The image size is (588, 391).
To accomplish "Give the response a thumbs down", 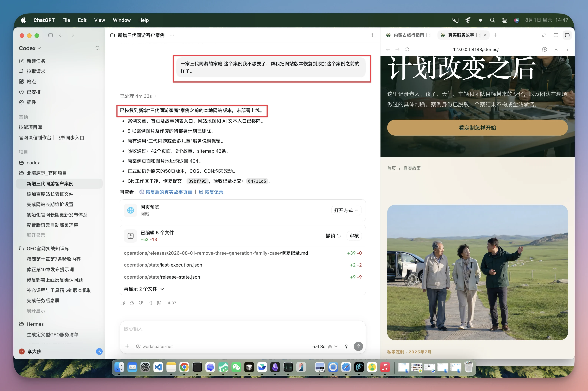I will [x=141, y=303].
